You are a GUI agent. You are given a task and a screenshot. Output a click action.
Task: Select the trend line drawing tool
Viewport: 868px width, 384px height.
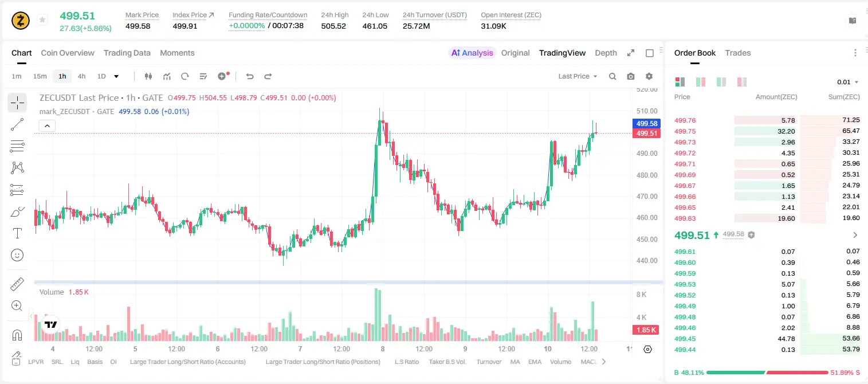pos(17,124)
